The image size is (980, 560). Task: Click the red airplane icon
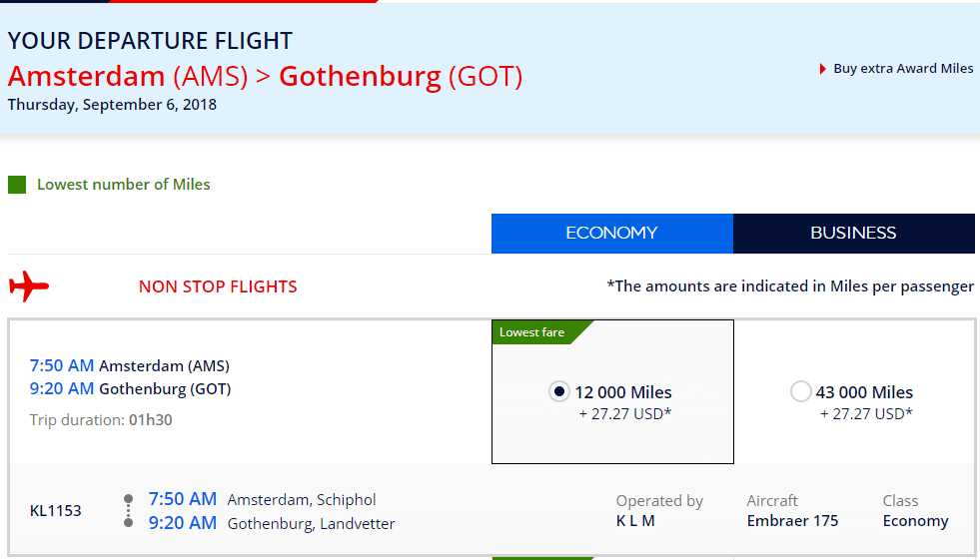29,286
